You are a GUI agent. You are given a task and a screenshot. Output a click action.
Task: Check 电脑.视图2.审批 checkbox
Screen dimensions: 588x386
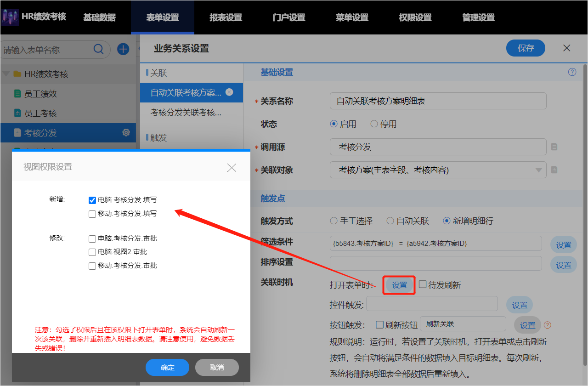pos(92,252)
